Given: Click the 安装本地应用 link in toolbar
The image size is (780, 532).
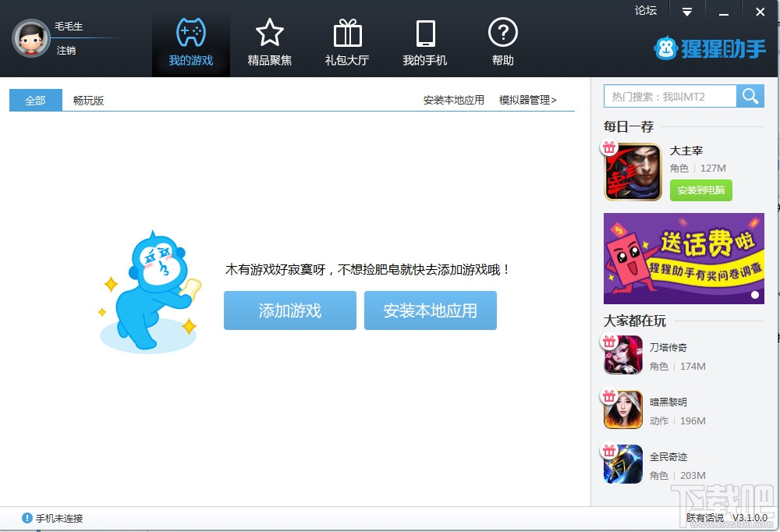Looking at the screenshot, I should tap(454, 100).
